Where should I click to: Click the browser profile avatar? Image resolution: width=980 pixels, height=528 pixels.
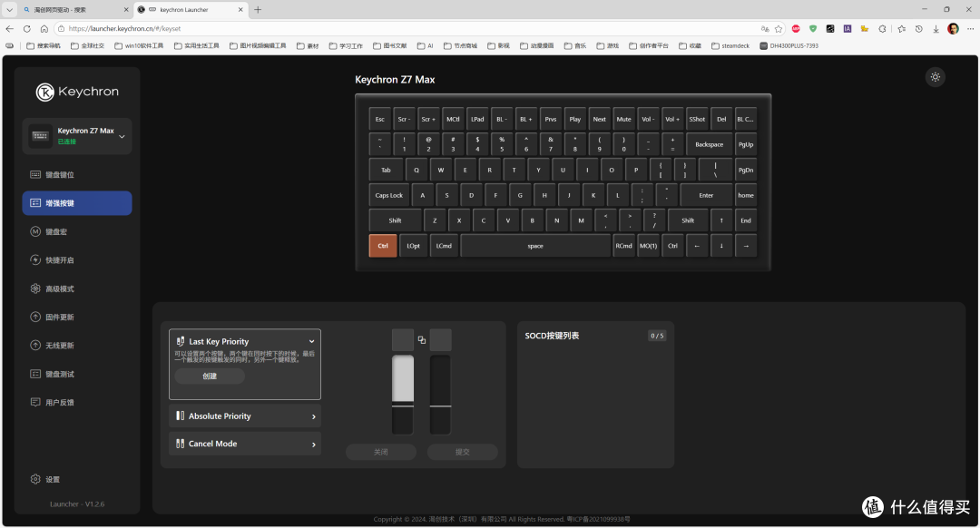click(953, 29)
